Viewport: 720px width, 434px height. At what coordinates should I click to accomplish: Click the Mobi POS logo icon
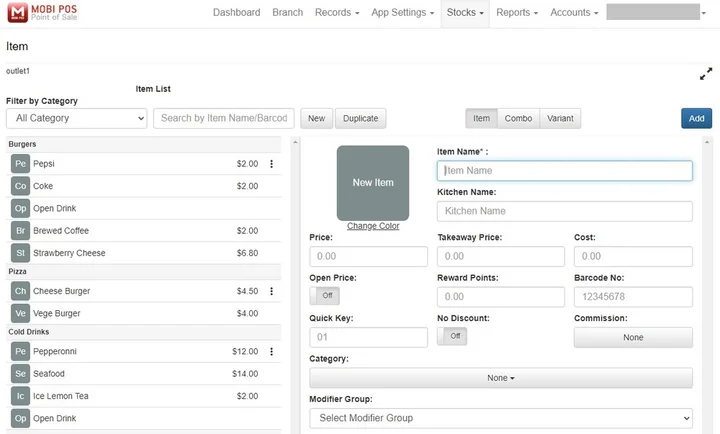pos(18,13)
